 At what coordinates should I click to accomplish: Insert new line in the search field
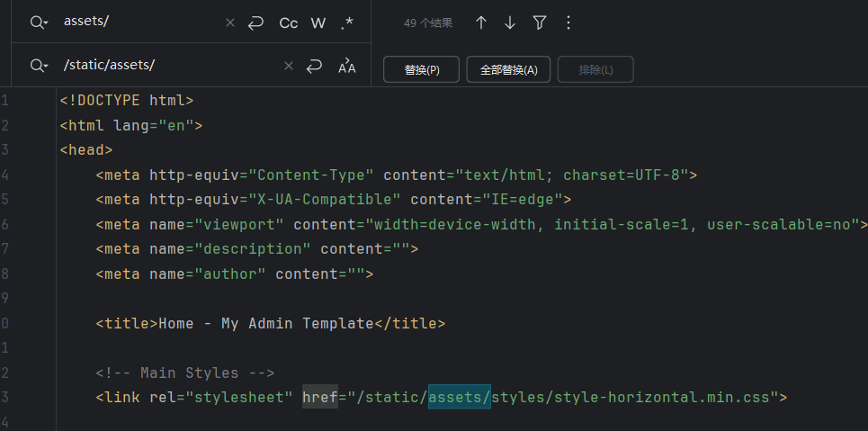pyautogui.click(x=256, y=22)
